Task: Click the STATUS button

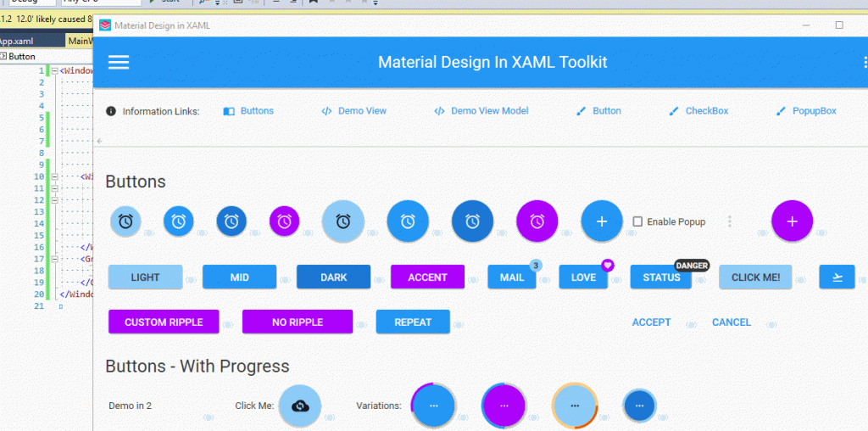Action: point(661,277)
